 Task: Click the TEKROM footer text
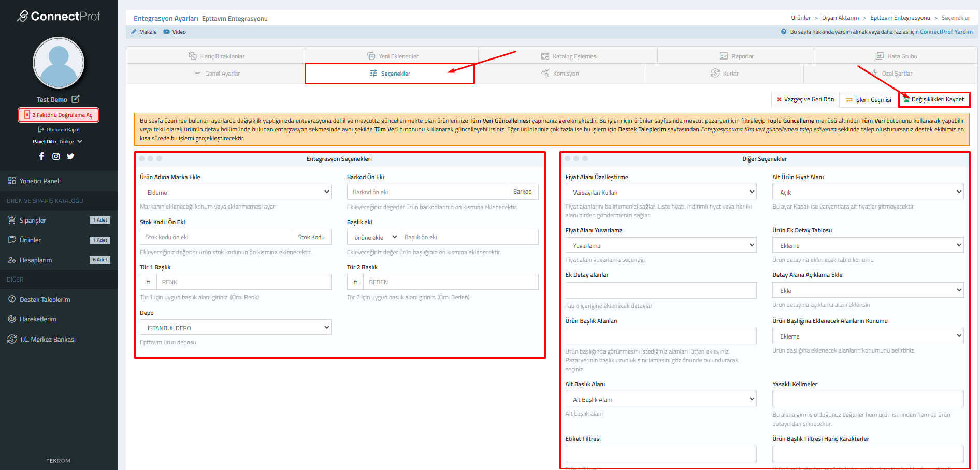[59, 461]
